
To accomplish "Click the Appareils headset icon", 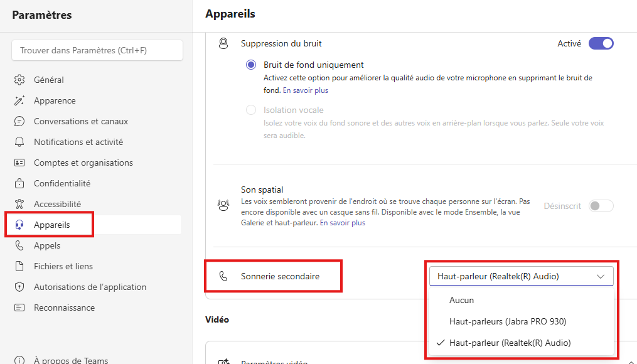I will click(19, 225).
